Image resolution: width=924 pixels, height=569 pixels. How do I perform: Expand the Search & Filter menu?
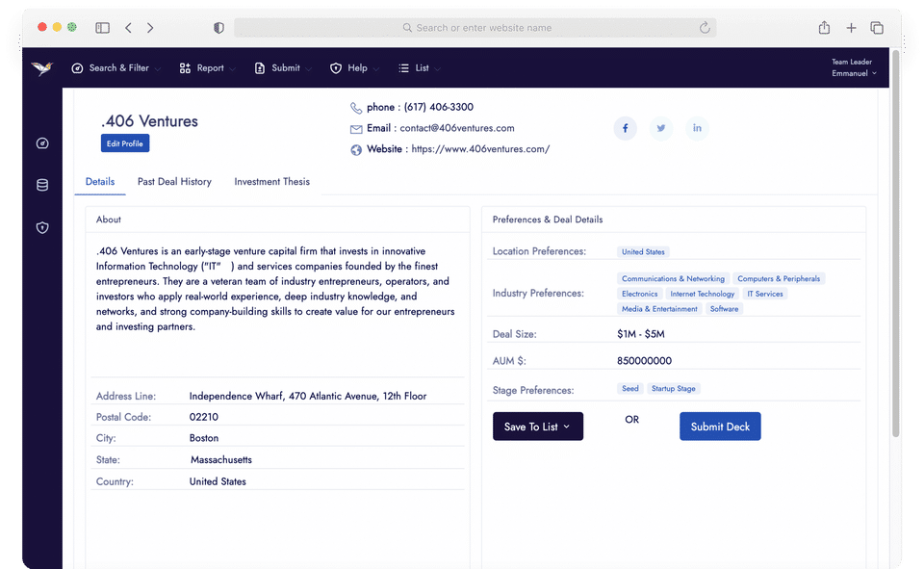pyautogui.click(x=116, y=68)
